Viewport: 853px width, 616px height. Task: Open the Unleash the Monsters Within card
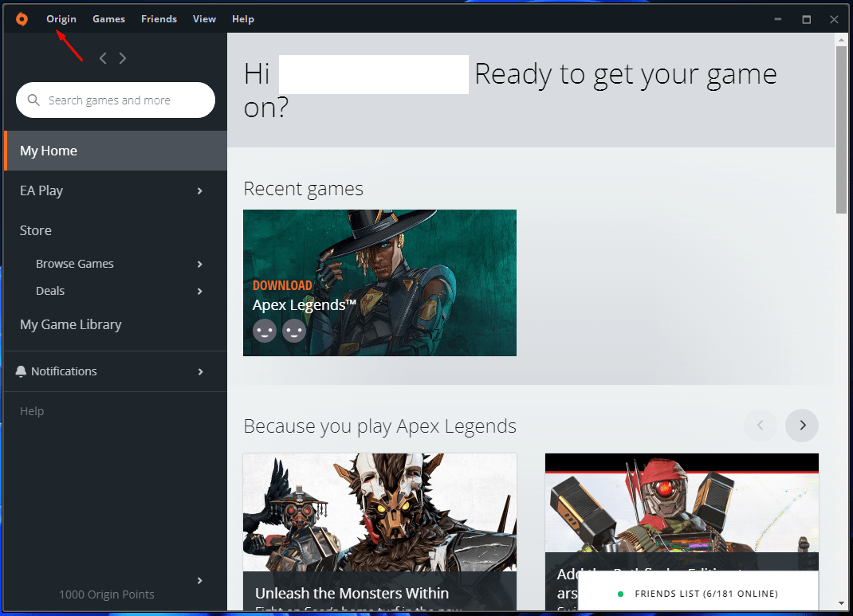(379, 532)
